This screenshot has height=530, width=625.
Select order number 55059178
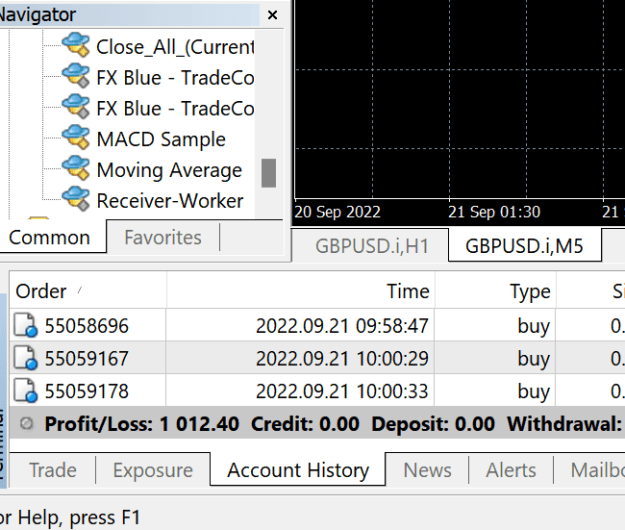tap(86, 391)
